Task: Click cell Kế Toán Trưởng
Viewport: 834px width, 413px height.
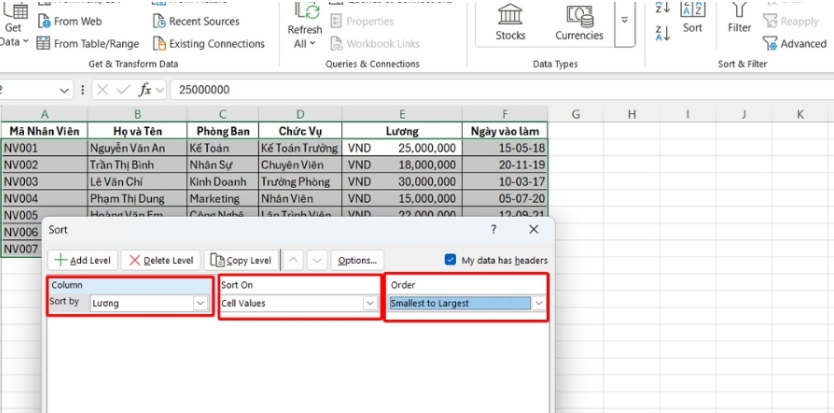Action: pos(301,148)
